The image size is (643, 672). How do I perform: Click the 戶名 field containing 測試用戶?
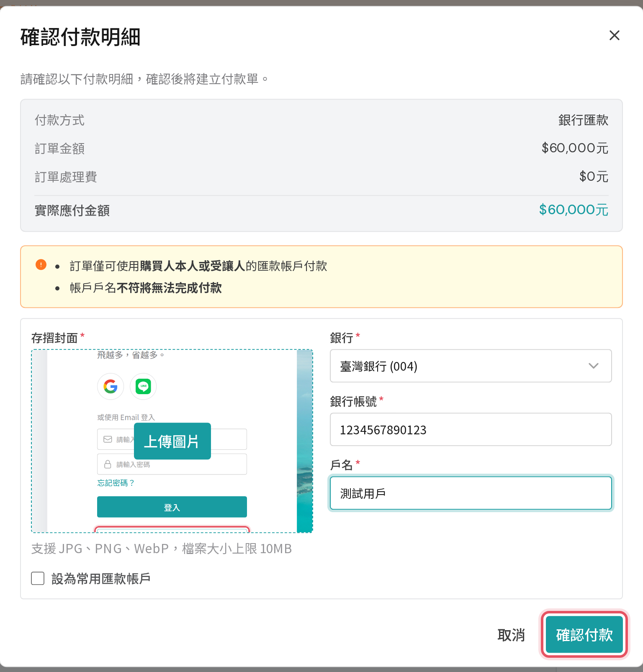[471, 493]
